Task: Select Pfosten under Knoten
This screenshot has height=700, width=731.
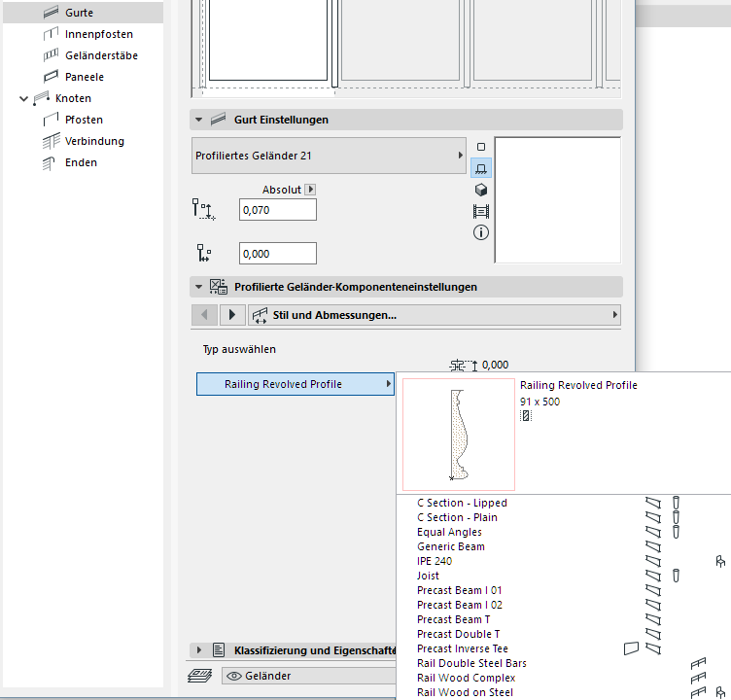Action: pos(84,120)
